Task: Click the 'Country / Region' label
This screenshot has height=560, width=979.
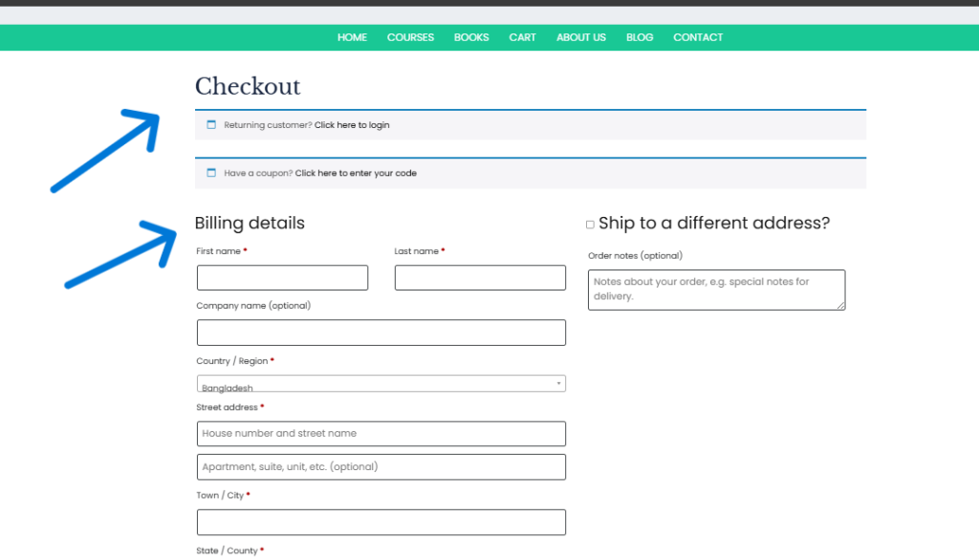Action: pyautogui.click(x=231, y=361)
